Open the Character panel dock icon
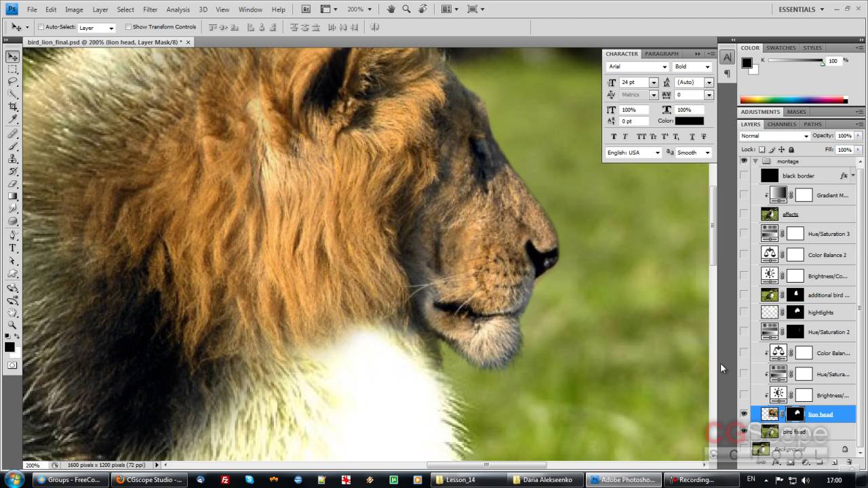Viewport: 868px width, 488px height. tap(726, 58)
